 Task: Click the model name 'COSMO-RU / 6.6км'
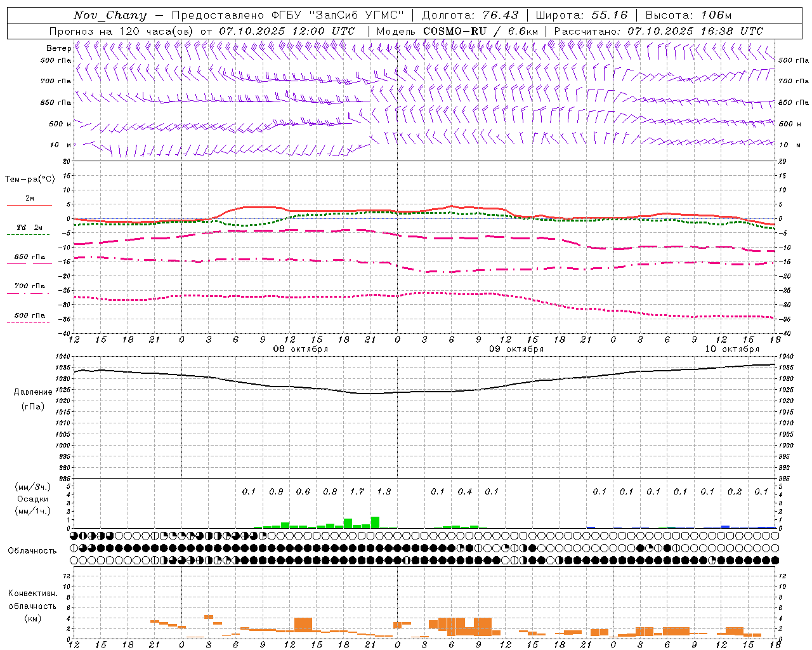pos(480,31)
